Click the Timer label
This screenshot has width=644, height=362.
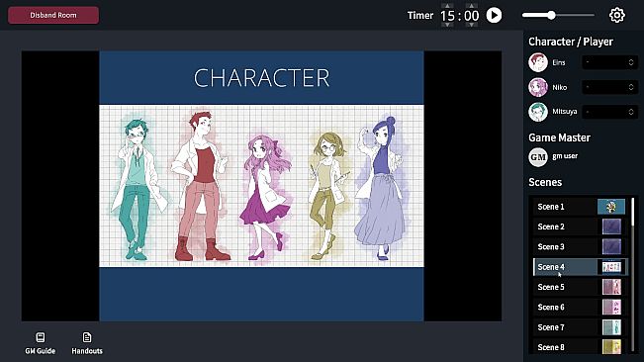point(420,15)
